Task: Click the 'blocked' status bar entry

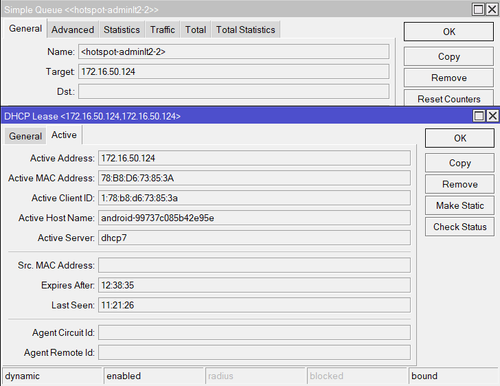Action: (357, 376)
